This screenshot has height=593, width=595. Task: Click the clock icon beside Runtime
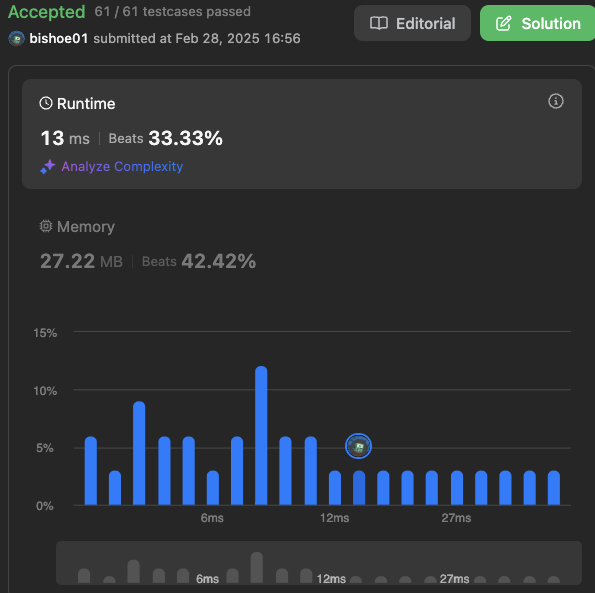coord(46,103)
